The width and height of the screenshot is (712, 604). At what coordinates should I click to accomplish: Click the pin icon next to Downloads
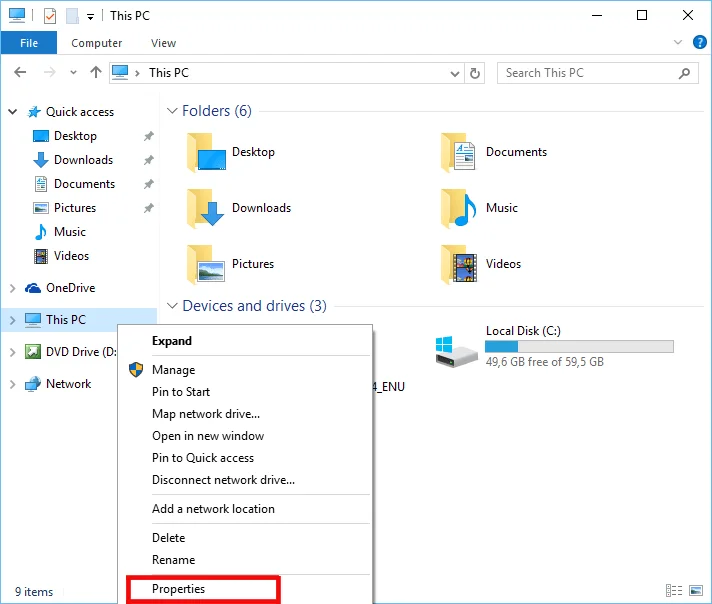(x=148, y=160)
